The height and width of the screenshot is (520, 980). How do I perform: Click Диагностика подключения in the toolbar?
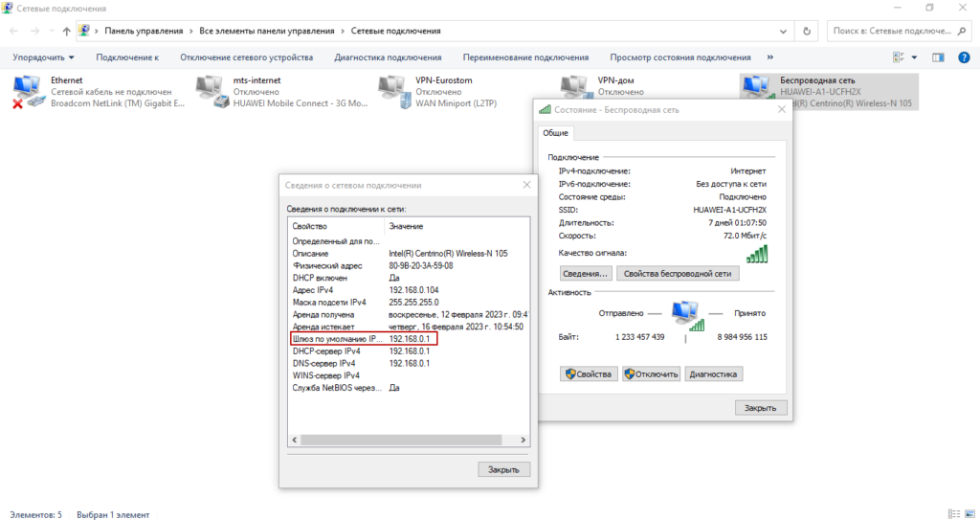tap(388, 57)
